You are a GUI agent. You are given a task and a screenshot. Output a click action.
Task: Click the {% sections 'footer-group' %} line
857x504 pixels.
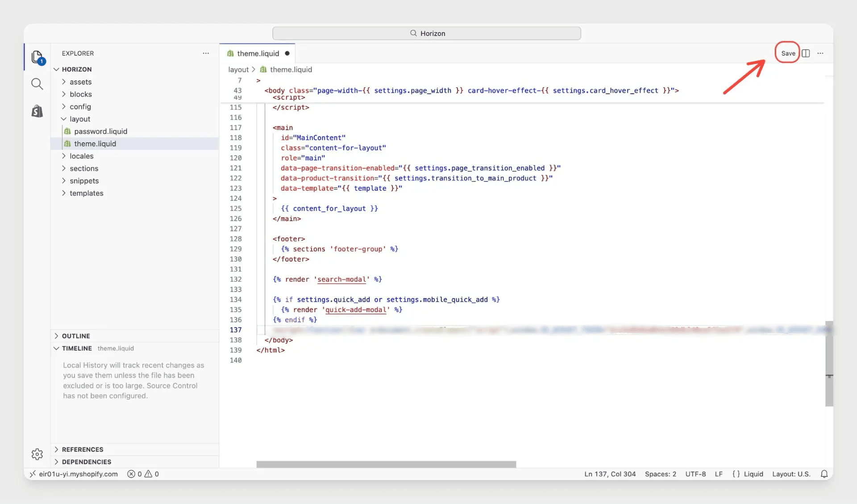tap(339, 249)
